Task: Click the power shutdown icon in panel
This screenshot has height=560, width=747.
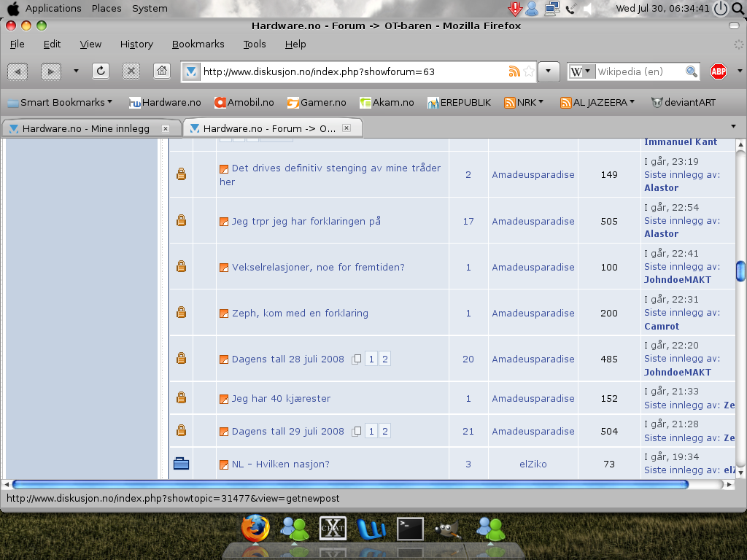Action: (x=721, y=9)
